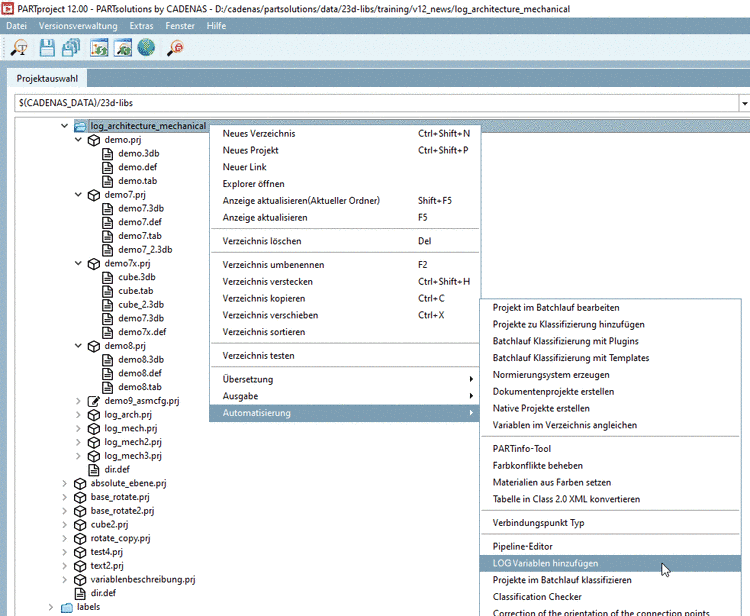Image resolution: width=750 pixels, height=616 pixels.
Task: Click the cube icon beside demo8.prj
Action: coord(94,346)
